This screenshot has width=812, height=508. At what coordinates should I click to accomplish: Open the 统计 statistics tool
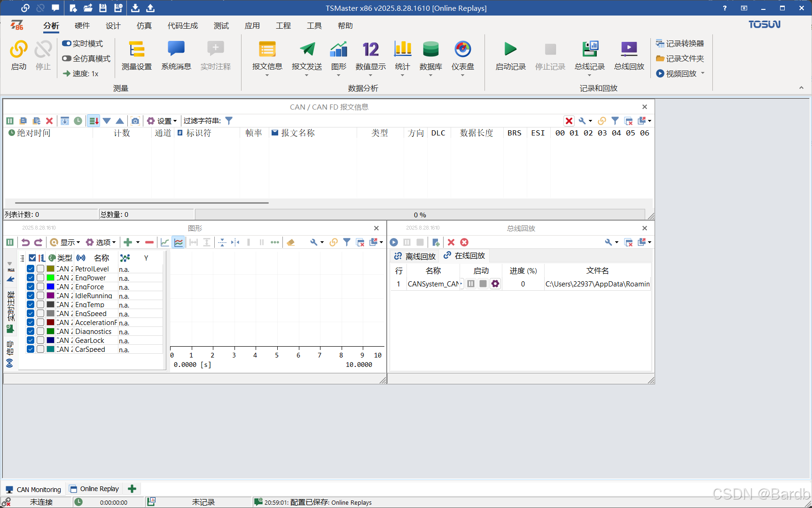[x=402, y=55]
